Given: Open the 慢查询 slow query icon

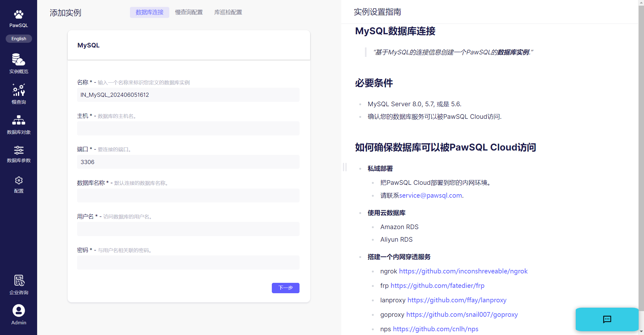Looking at the screenshot, I should click(19, 90).
